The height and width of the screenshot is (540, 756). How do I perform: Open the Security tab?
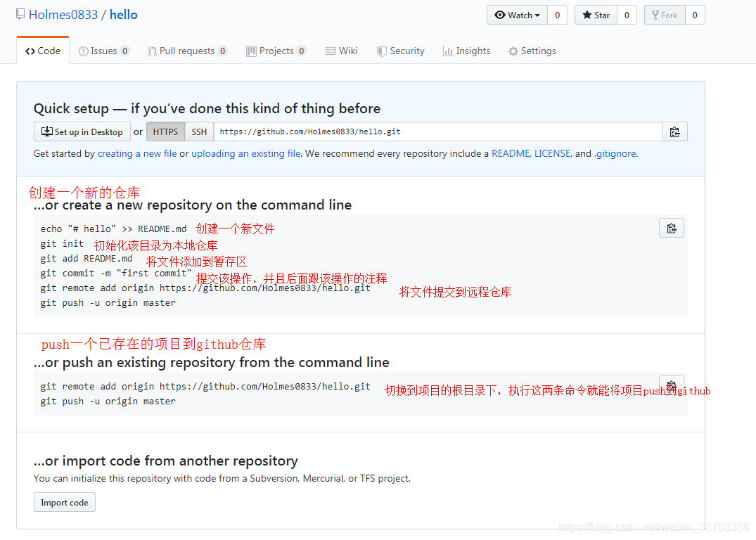click(x=401, y=51)
